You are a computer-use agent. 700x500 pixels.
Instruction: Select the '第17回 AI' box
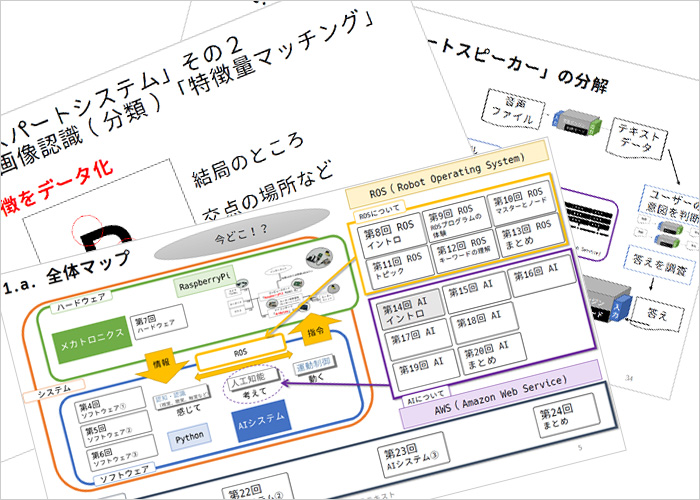pos(416,339)
